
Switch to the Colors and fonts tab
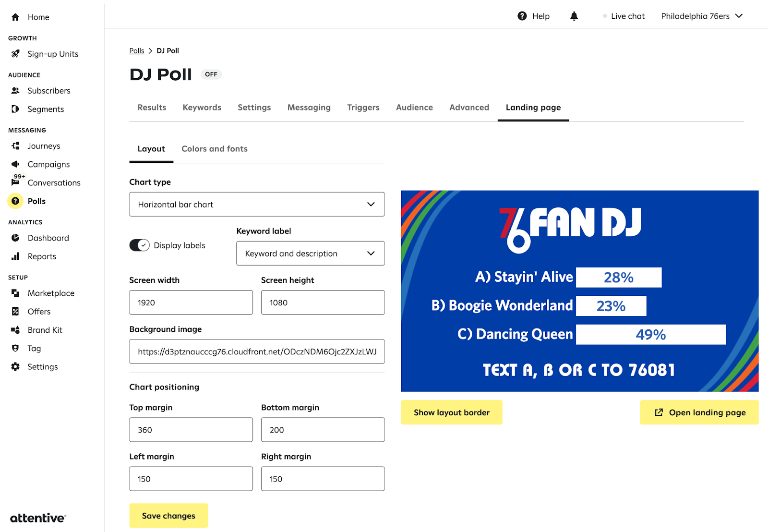tap(215, 149)
